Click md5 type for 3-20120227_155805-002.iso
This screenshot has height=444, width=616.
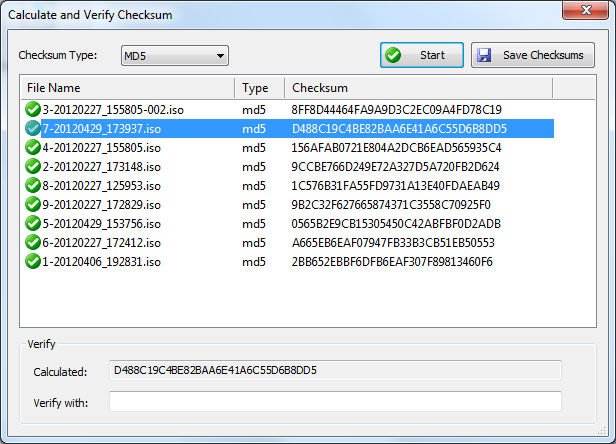[254, 110]
